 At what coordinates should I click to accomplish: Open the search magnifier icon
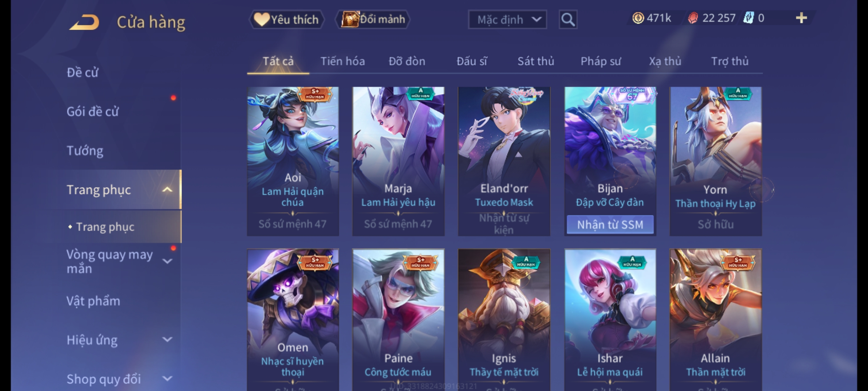(x=568, y=20)
